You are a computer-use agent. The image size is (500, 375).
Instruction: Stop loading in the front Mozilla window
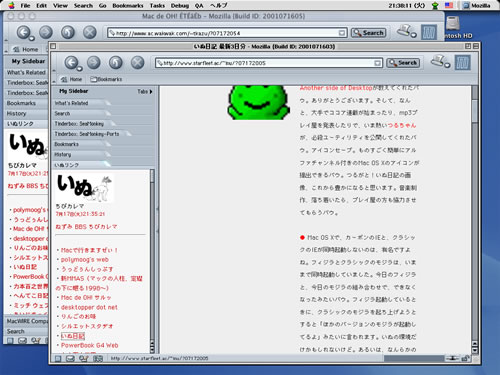[137, 63]
